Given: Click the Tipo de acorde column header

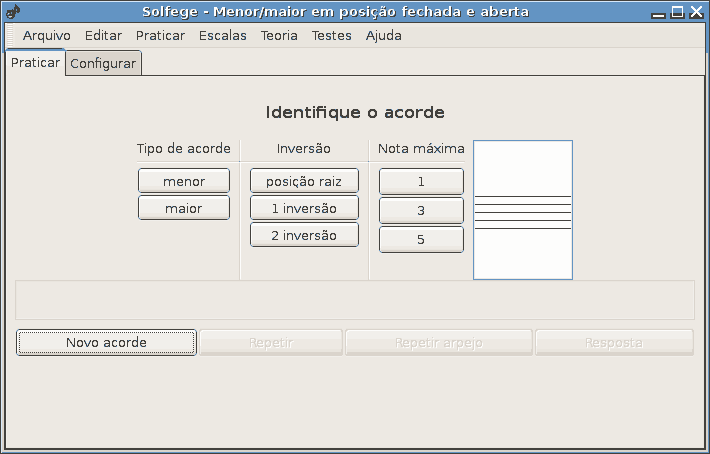Looking at the screenshot, I should point(184,148).
